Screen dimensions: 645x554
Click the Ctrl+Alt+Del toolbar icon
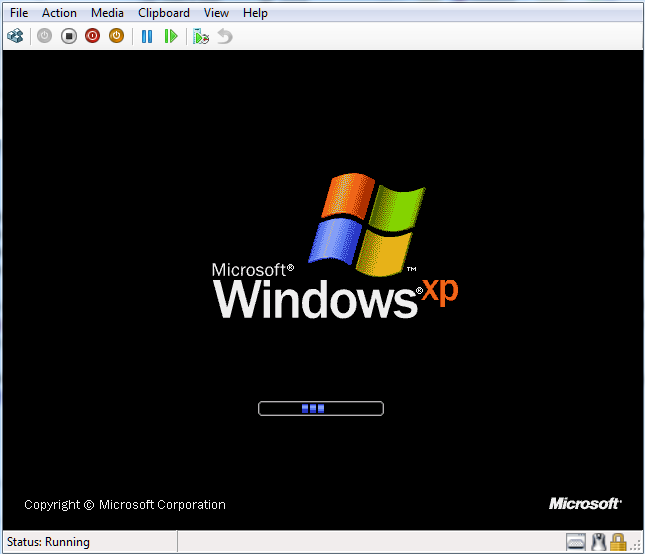(15, 36)
